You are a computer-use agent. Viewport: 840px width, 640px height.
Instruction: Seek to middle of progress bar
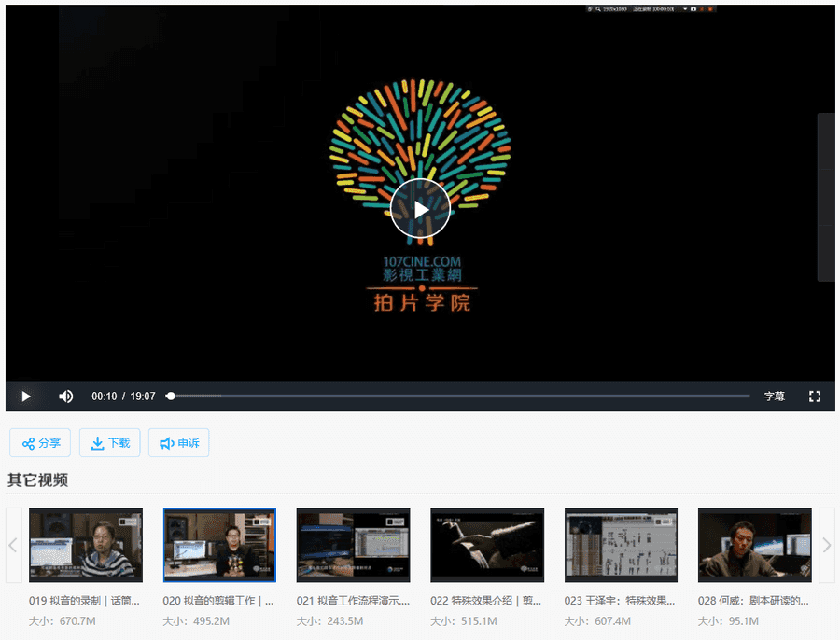[x=460, y=397]
